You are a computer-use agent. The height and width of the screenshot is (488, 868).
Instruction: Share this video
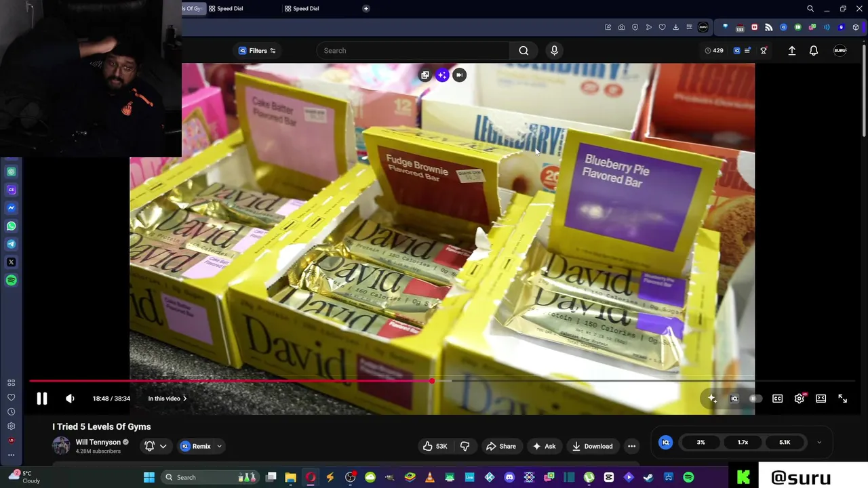click(x=500, y=446)
